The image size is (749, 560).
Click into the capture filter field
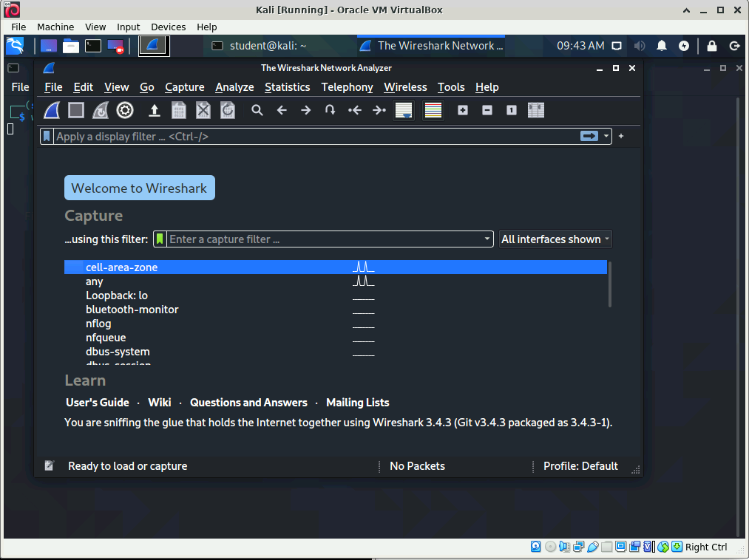(x=325, y=239)
